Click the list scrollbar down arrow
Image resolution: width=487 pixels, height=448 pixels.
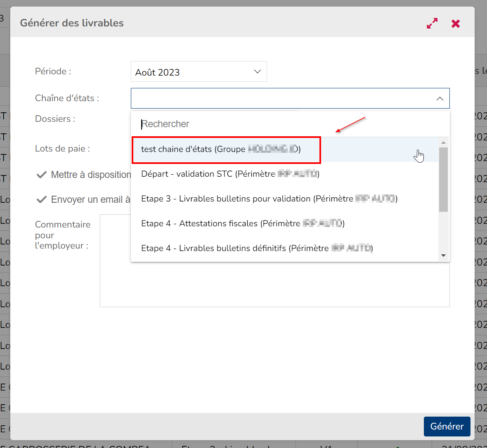[444, 256]
